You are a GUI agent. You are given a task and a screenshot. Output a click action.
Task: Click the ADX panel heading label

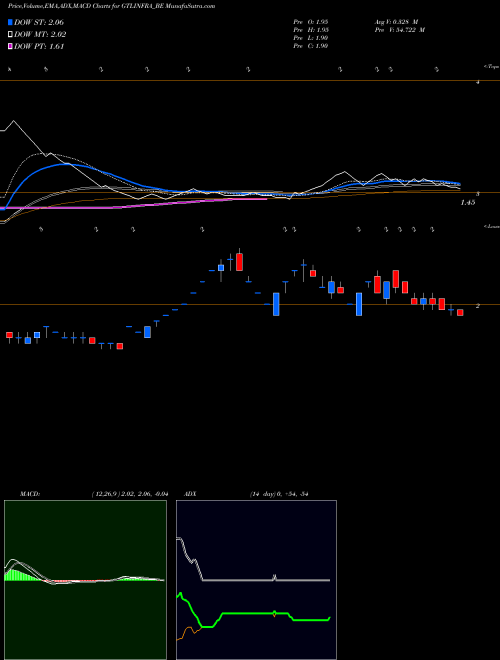click(190, 494)
